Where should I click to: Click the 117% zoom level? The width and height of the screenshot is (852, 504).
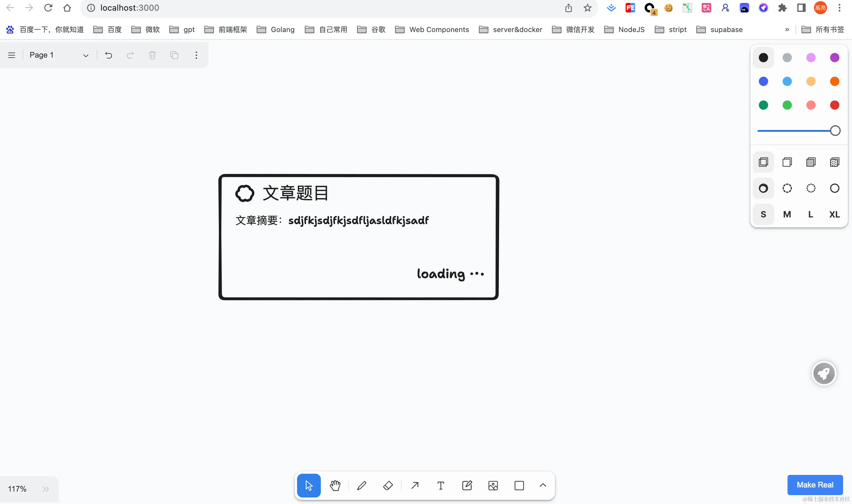[x=17, y=489]
